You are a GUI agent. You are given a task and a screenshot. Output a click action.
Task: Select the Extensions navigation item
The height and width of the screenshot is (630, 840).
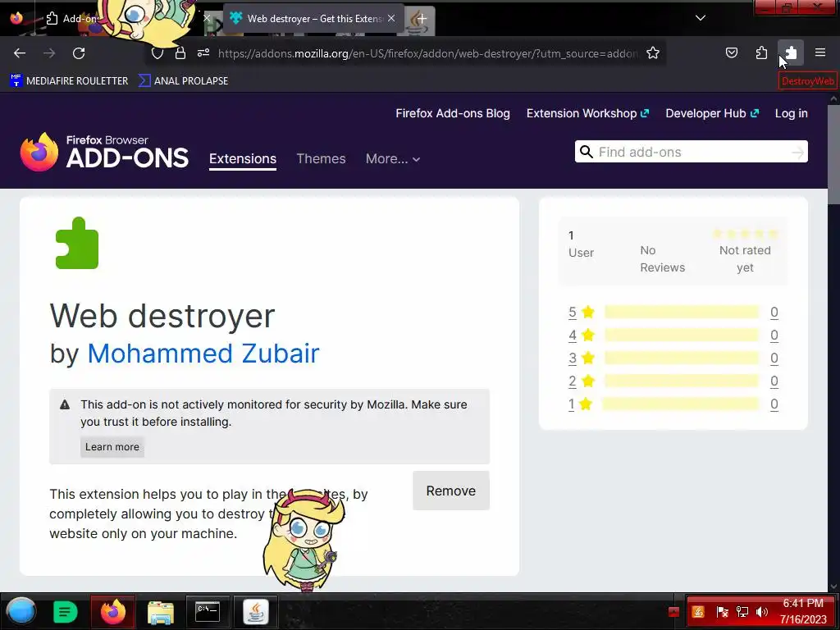click(243, 159)
